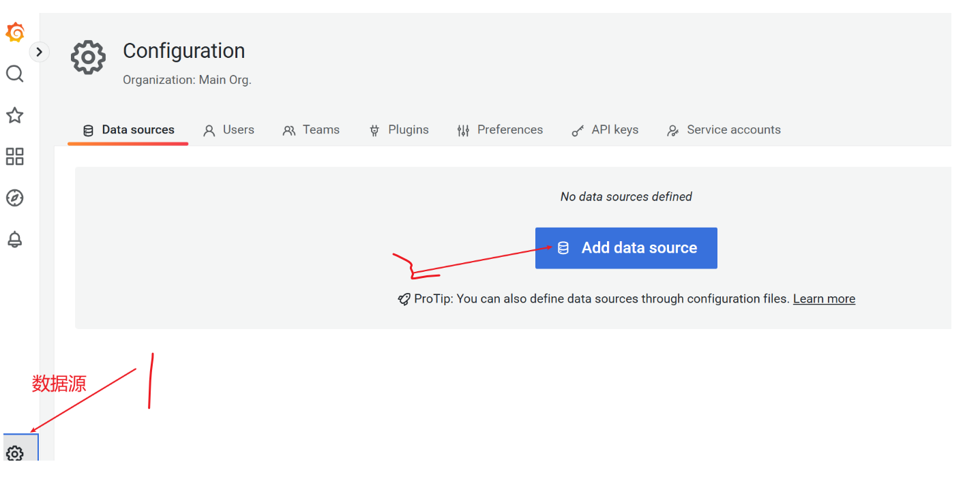Screen dimensions: 980x479
Task: Open the Grafana home logo
Action: pyautogui.click(x=15, y=32)
